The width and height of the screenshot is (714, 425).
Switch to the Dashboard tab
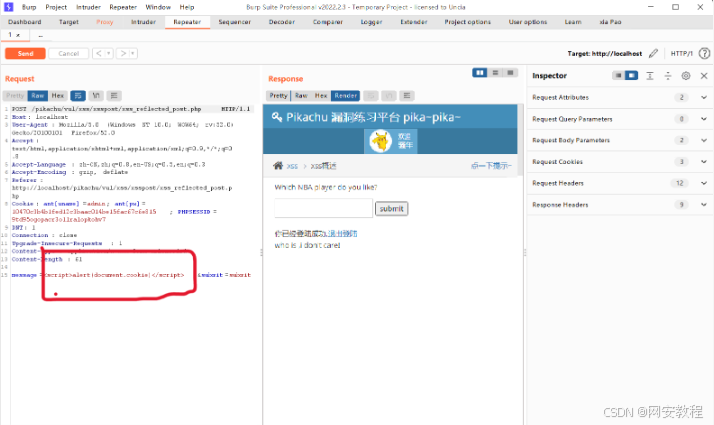(x=25, y=22)
